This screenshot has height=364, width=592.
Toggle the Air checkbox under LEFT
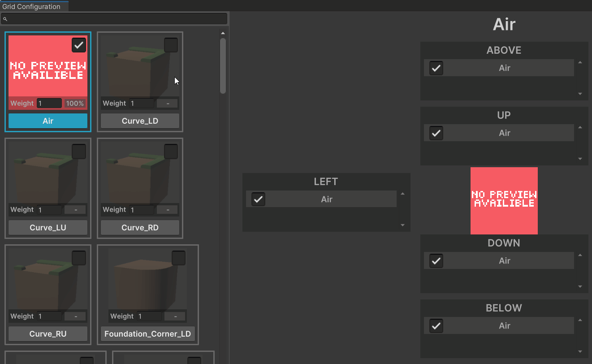(258, 199)
